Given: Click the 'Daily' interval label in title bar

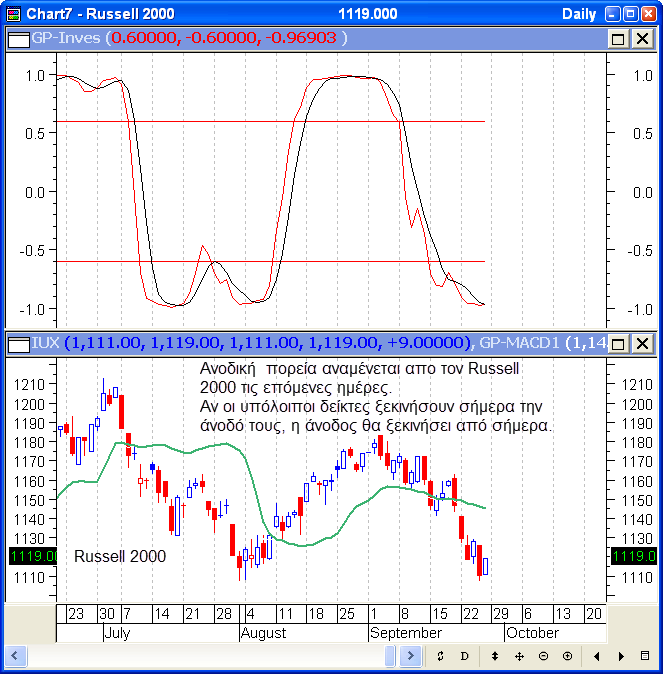Looking at the screenshot, I should tap(580, 14).
